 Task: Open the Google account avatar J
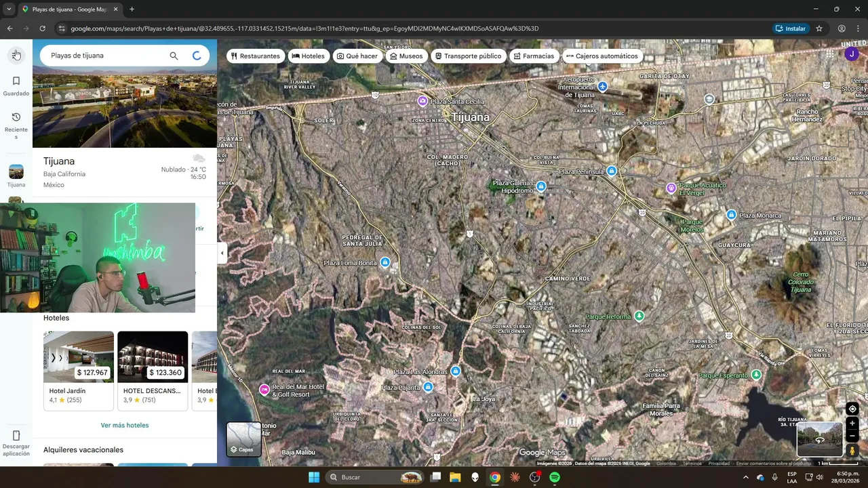click(x=852, y=54)
